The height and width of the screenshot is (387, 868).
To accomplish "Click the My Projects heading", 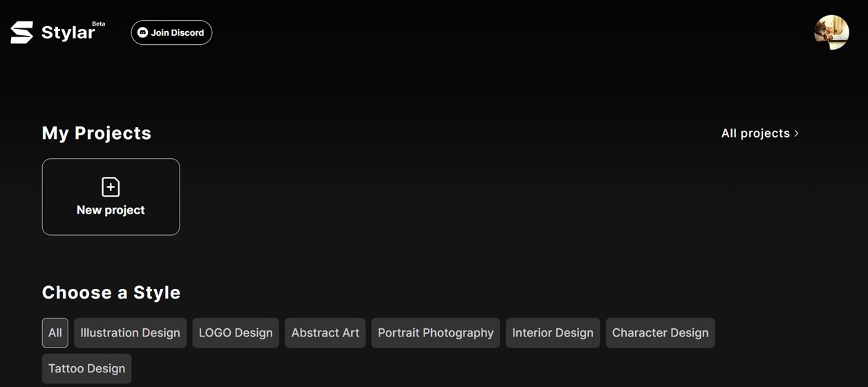I will pos(97,133).
